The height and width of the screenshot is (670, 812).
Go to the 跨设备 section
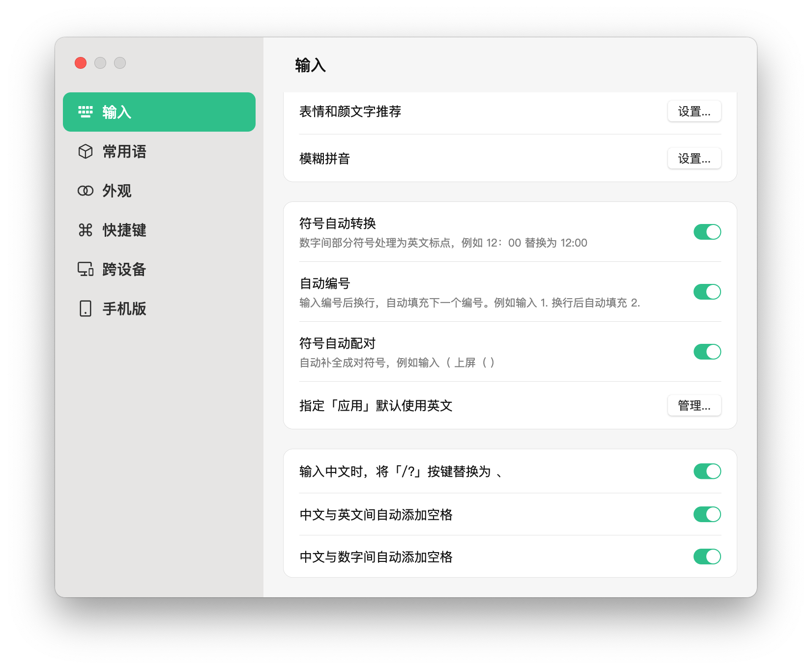point(159,269)
